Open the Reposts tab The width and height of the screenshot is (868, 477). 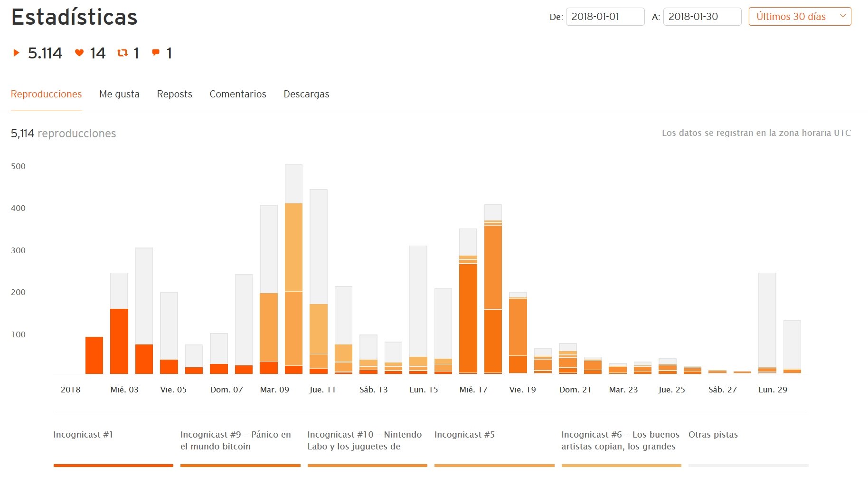[174, 94]
